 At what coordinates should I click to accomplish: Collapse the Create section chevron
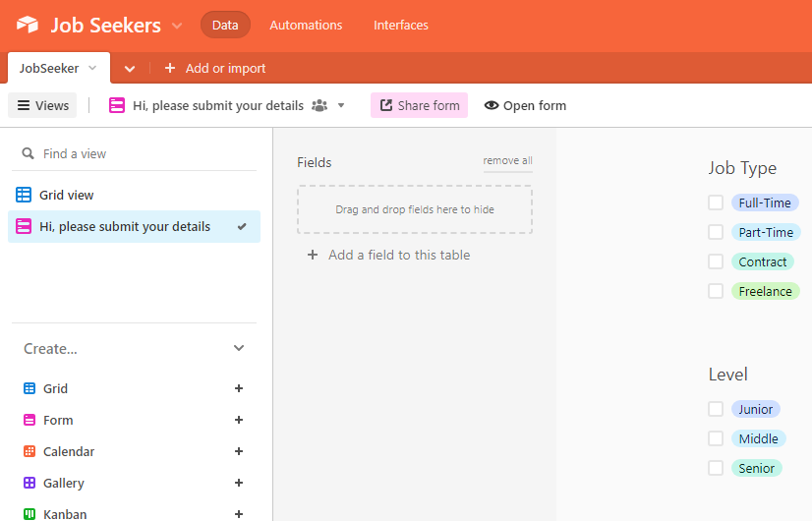[239, 348]
